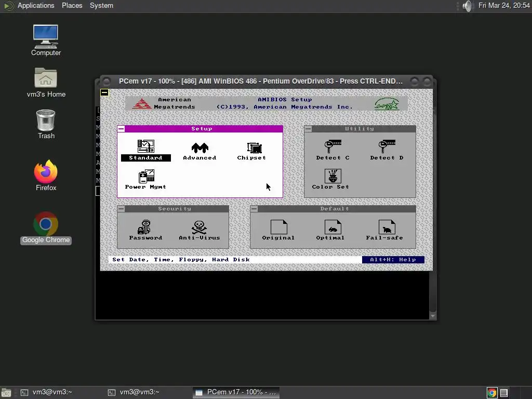The width and height of the screenshot is (532, 399).
Task: Click the Security window control box
Action: (x=121, y=209)
